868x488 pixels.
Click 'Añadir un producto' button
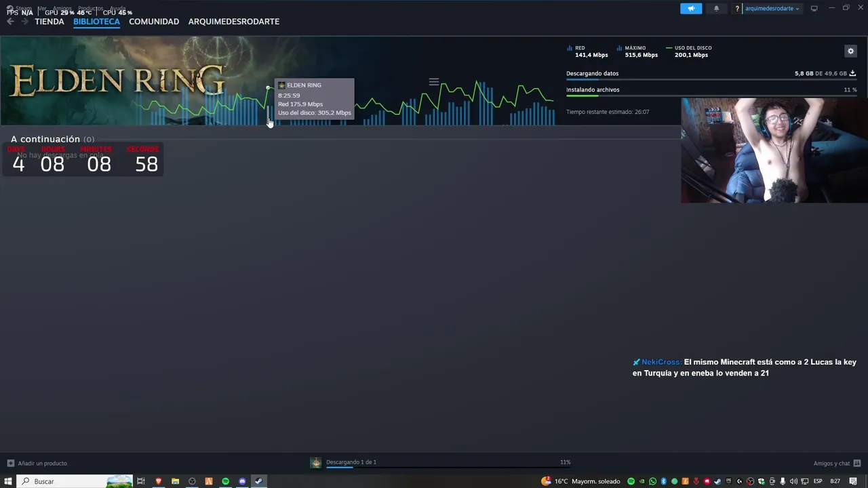pyautogui.click(x=37, y=463)
